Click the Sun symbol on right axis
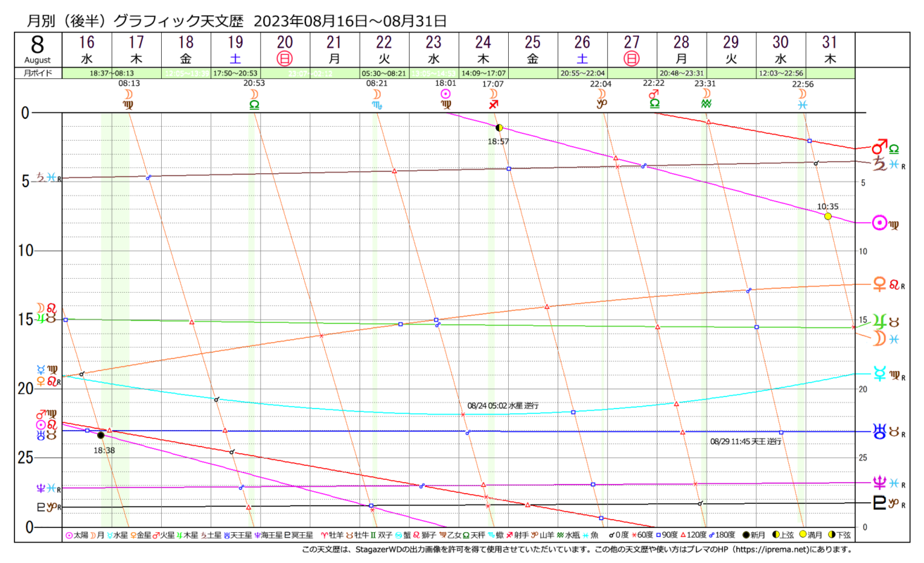Viewport: 924px width, 563px height. click(x=879, y=224)
